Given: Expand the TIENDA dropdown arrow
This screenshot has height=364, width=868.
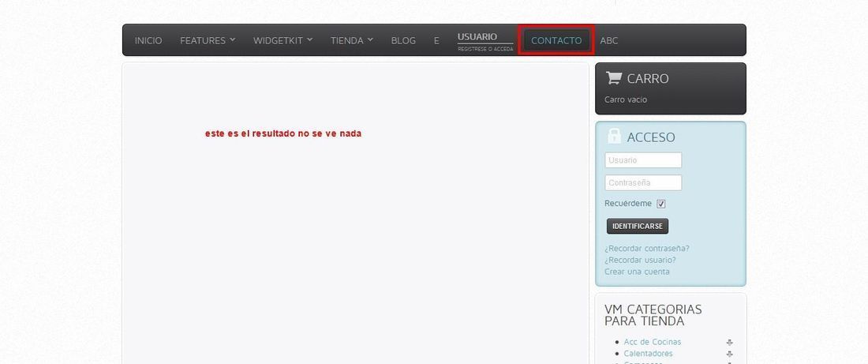Looking at the screenshot, I should tap(370, 39).
